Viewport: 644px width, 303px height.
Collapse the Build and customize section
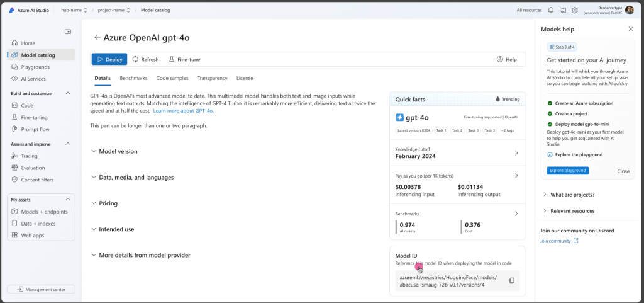click(68, 93)
